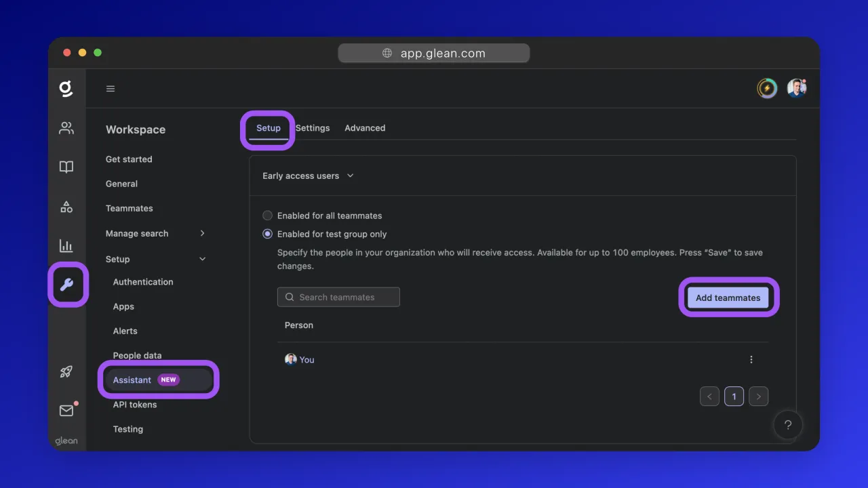Viewport: 868px width, 488px height.
Task: Collapse the Setup section
Action: [156, 259]
